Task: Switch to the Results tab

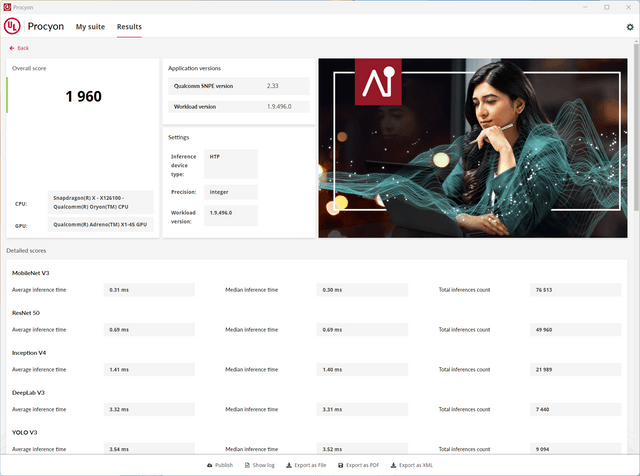Action: [129, 27]
